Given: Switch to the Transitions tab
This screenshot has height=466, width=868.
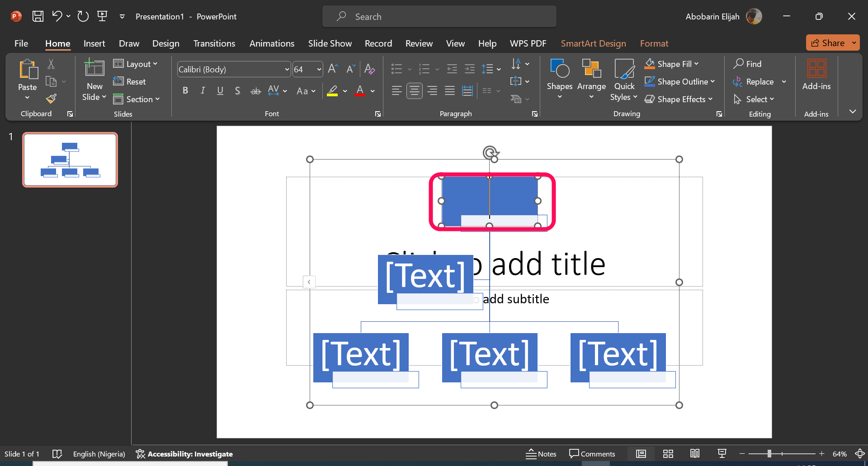Looking at the screenshot, I should click(214, 43).
